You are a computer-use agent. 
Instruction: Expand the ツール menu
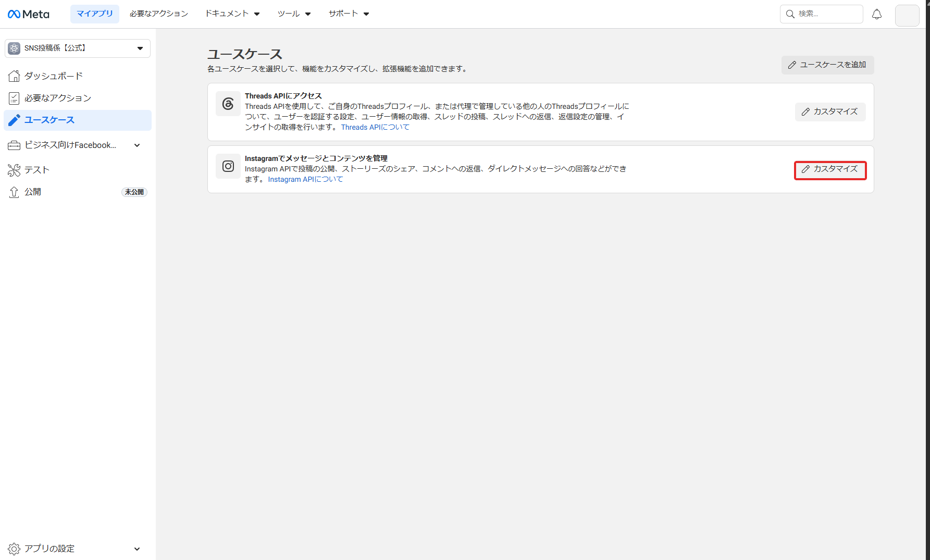point(294,14)
